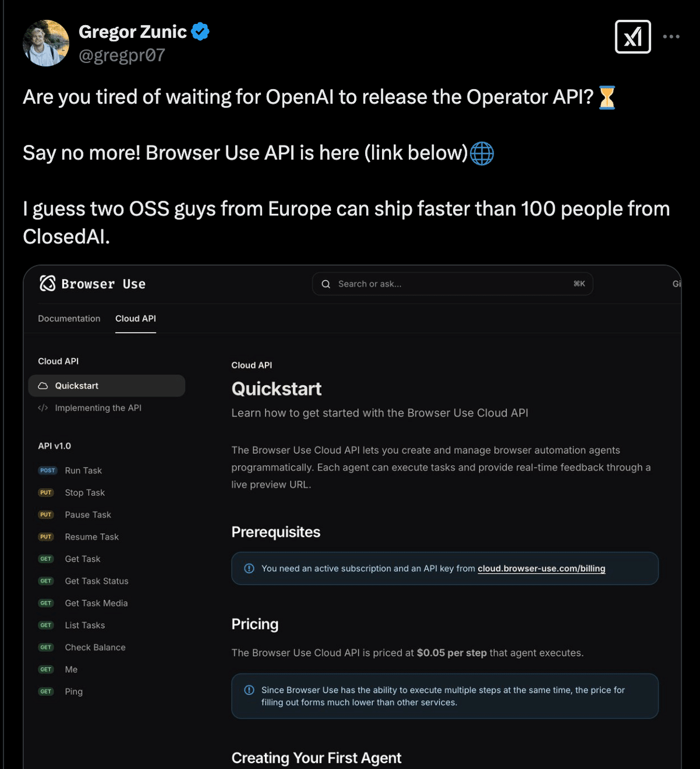
Task: Click the info icon in the Pricing note
Action: click(x=249, y=689)
